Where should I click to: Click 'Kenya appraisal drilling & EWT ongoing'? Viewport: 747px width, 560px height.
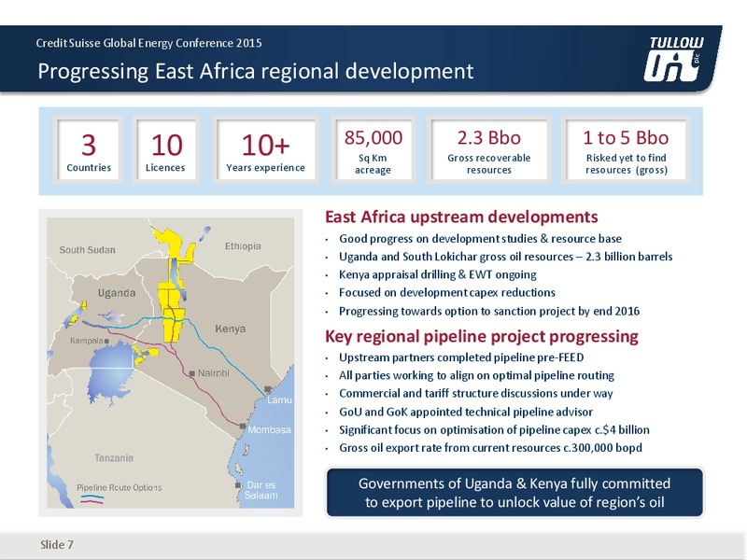(x=437, y=274)
